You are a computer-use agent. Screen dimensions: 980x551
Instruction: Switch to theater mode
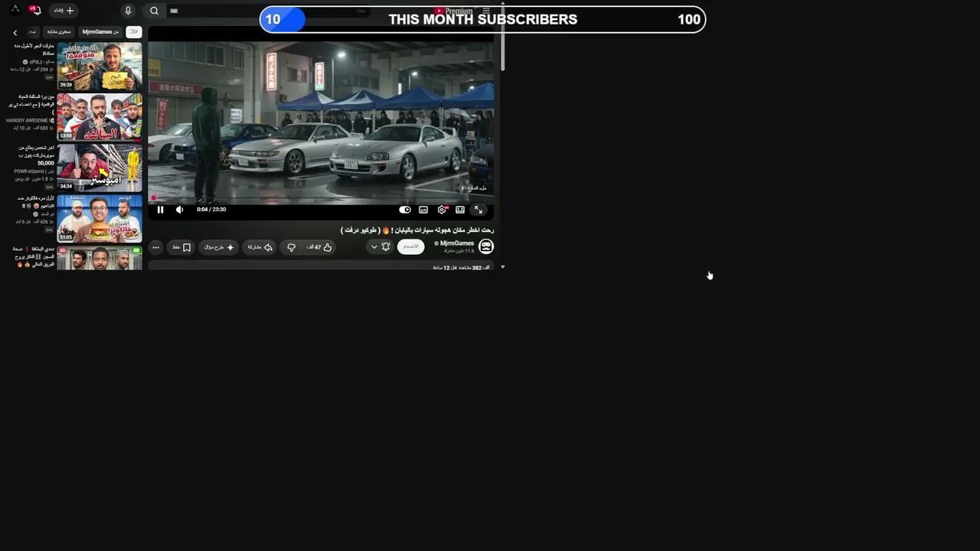[x=460, y=210]
